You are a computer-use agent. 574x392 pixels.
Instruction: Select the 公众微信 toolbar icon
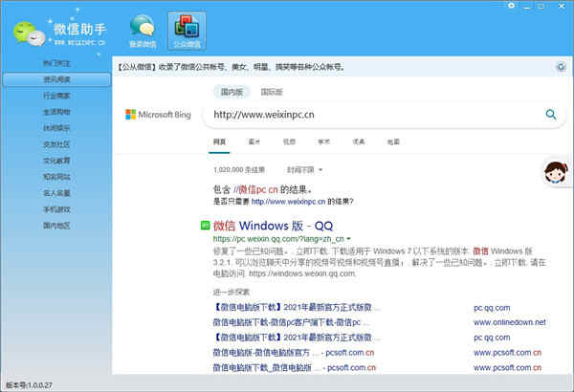[x=188, y=31]
